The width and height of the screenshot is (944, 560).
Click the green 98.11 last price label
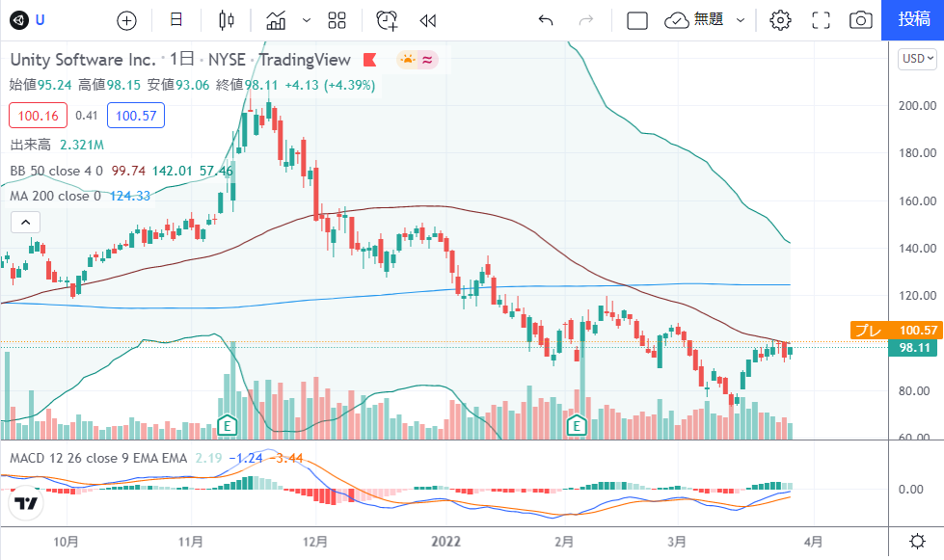tap(913, 348)
